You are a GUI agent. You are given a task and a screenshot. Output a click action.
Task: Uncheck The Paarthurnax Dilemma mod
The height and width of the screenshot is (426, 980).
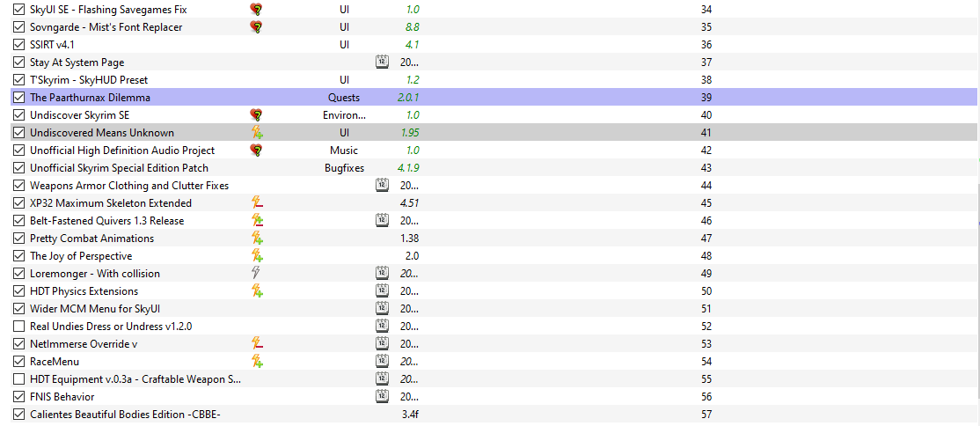click(x=18, y=98)
